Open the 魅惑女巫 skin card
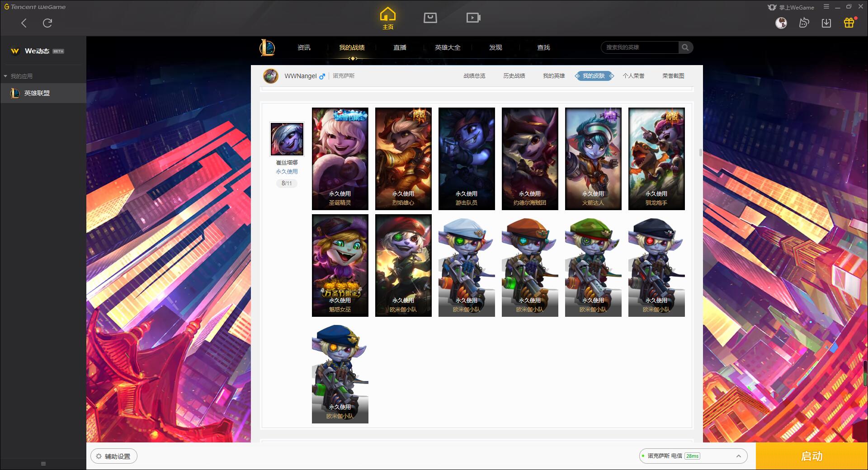 tap(340, 265)
